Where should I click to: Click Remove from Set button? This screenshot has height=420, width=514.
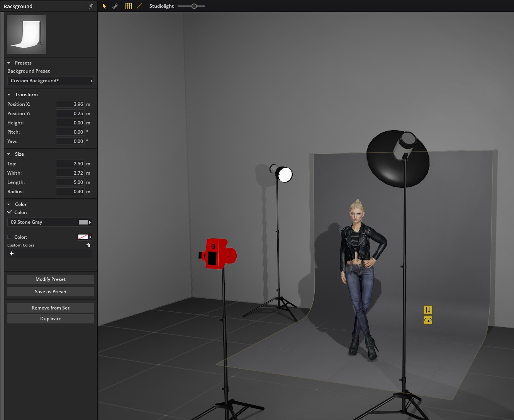[x=51, y=308]
